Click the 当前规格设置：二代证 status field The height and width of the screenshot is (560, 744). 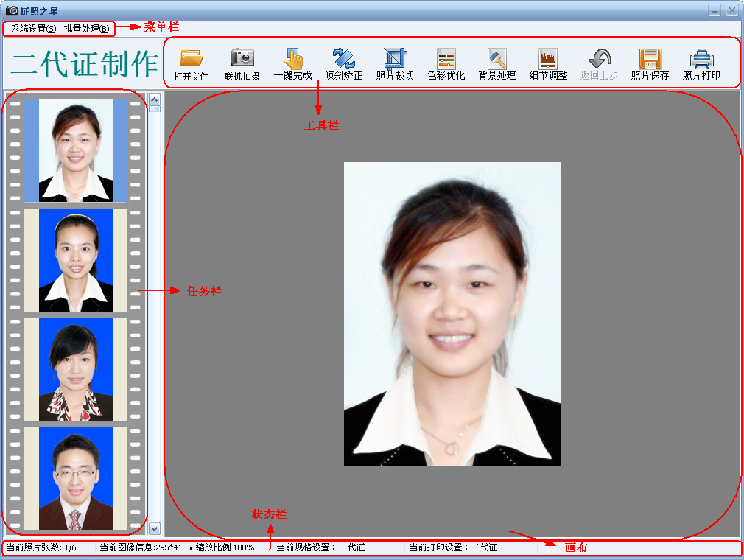322,547
